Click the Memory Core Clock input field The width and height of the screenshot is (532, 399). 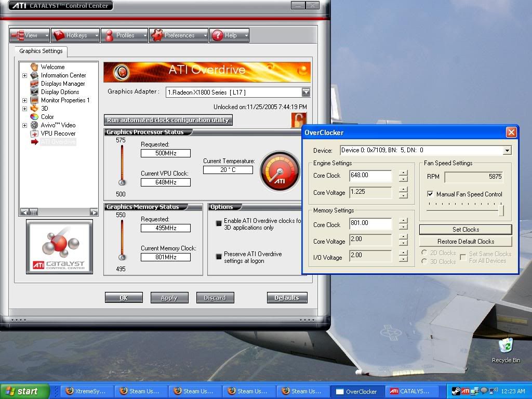pos(370,223)
